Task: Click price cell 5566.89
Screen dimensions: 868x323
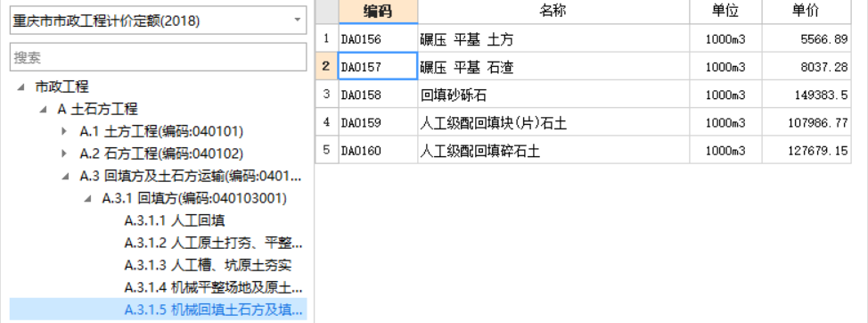Action: (x=806, y=38)
